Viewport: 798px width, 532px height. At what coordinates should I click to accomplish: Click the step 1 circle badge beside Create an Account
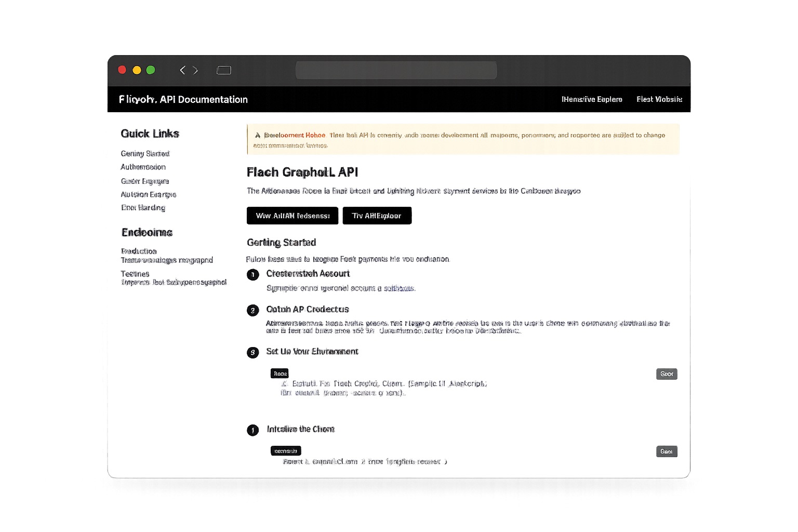coord(253,274)
